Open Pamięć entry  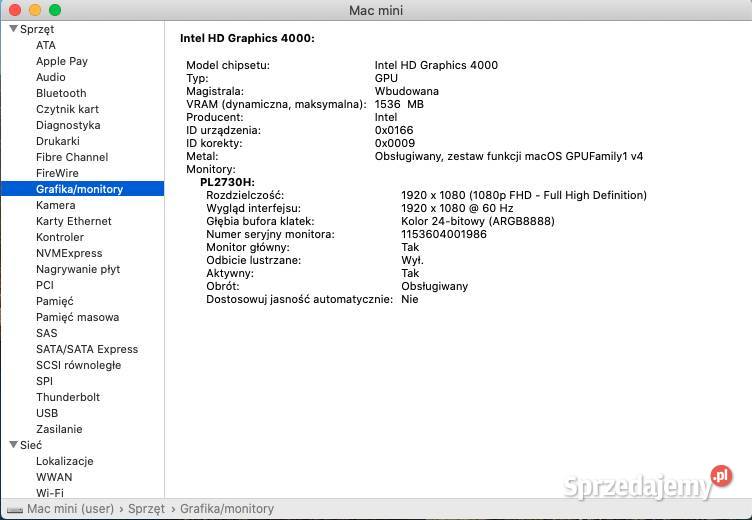click(55, 301)
